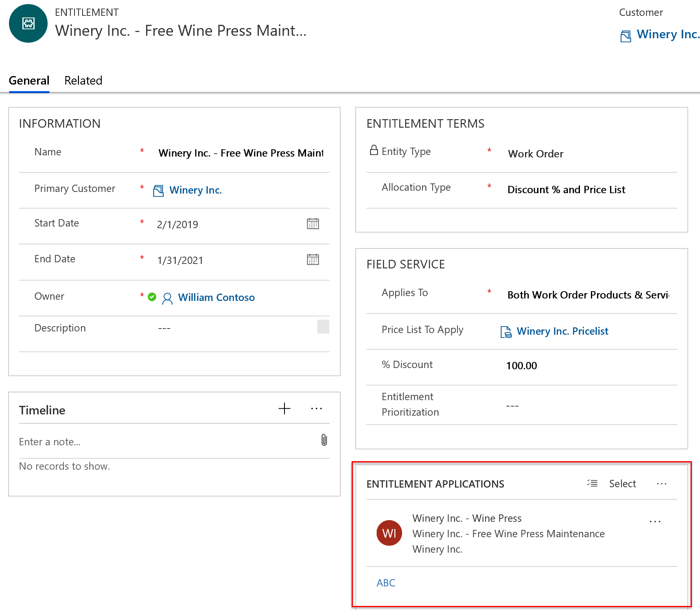The height and width of the screenshot is (610, 700).
Task: Click the % Discount value 100.00
Action: pyautogui.click(x=522, y=366)
